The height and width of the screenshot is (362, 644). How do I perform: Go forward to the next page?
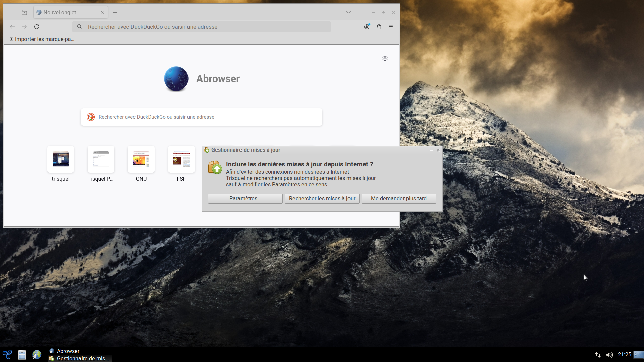(24, 27)
